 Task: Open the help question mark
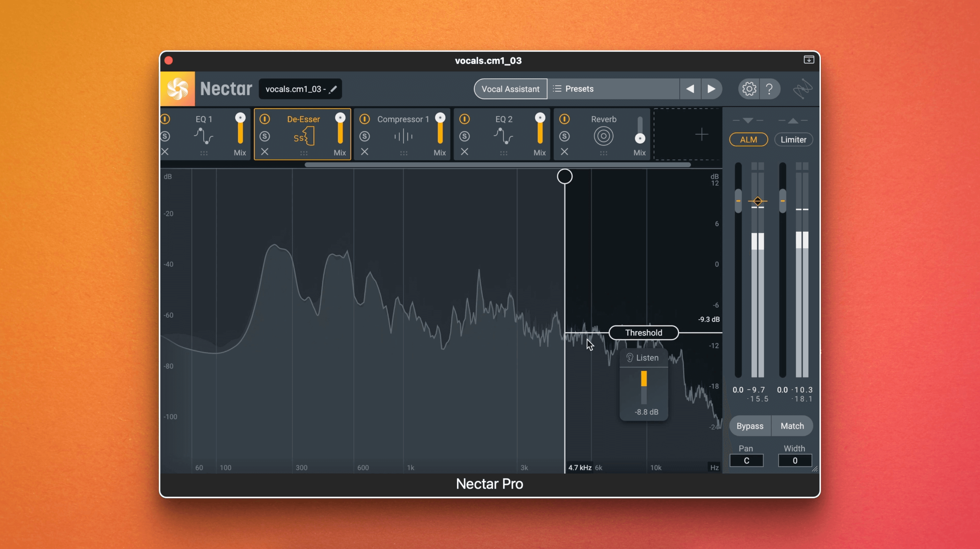[x=769, y=89]
